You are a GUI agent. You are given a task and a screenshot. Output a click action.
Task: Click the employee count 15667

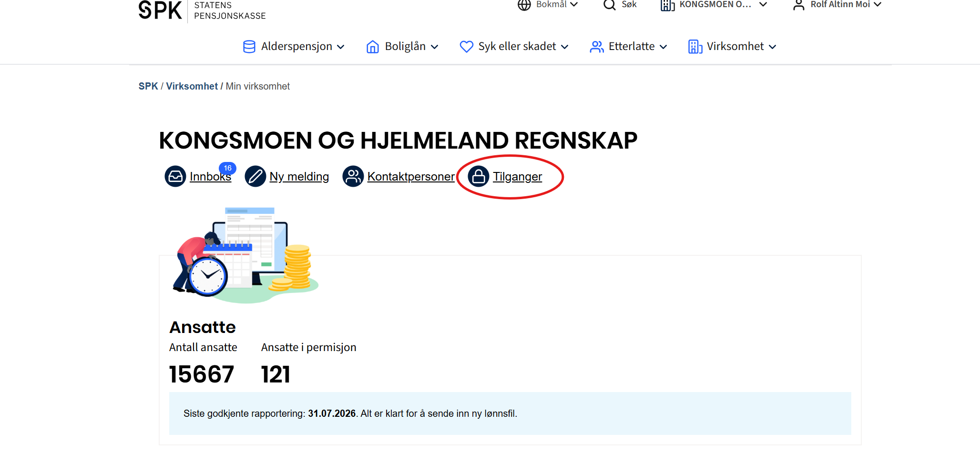coord(202,374)
